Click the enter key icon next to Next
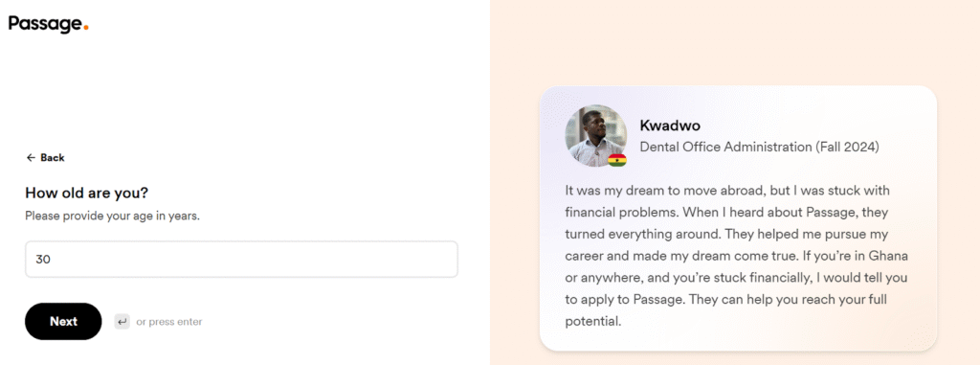 click(122, 322)
